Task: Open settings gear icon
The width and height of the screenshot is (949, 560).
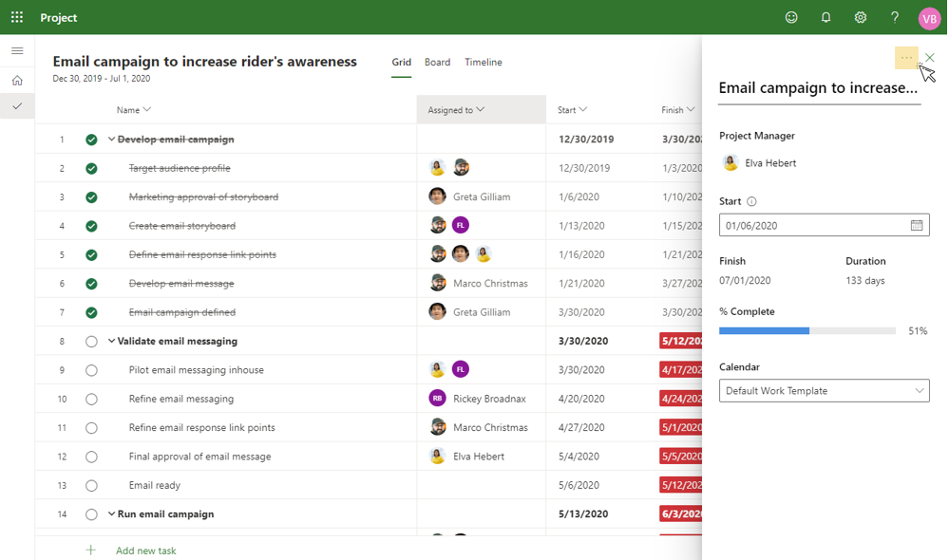Action: coord(860,17)
